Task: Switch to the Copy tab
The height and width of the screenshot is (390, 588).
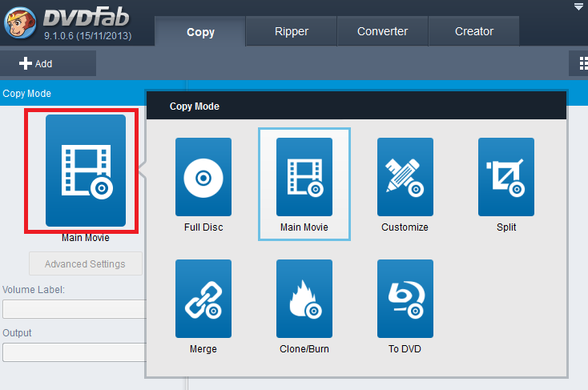Action: (x=200, y=32)
